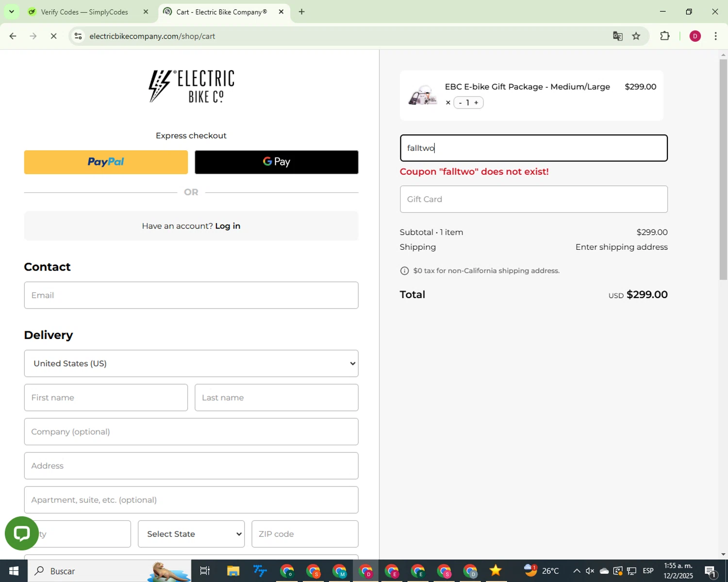Click the Enter shipping address text
Screen dimensions: 728x582
pyautogui.click(x=622, y=247)
